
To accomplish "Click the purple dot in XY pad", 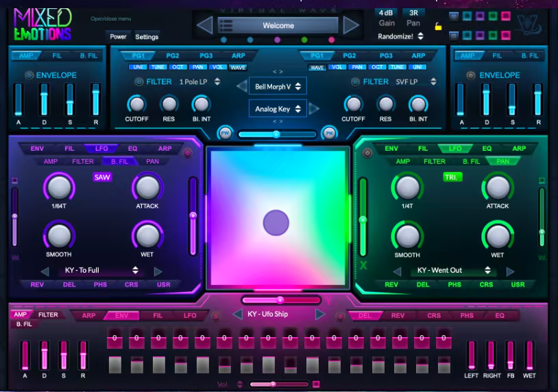I will tap(276, 223).
